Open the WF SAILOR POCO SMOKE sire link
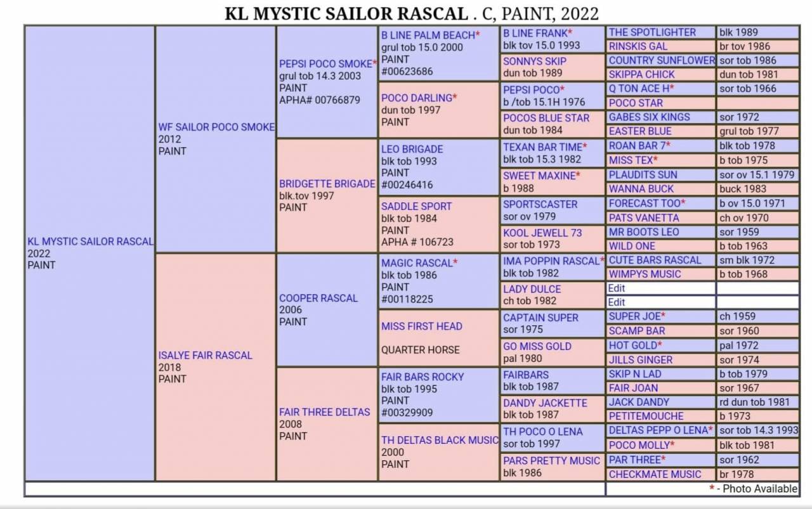Screen dimensions: 812x509 point(216,127)
